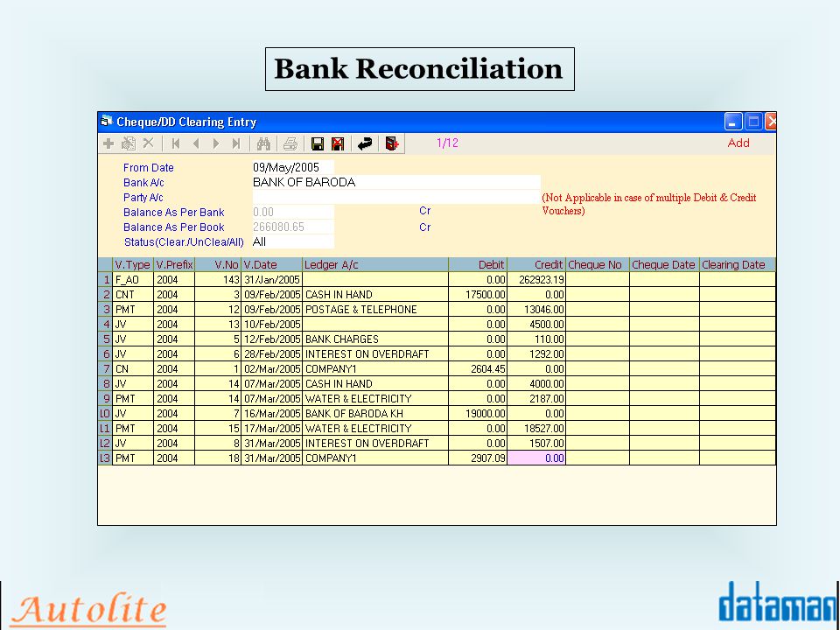Click the empty Party A/c field
The width and height of the screenshot is (840, 630).
point(396,197)
